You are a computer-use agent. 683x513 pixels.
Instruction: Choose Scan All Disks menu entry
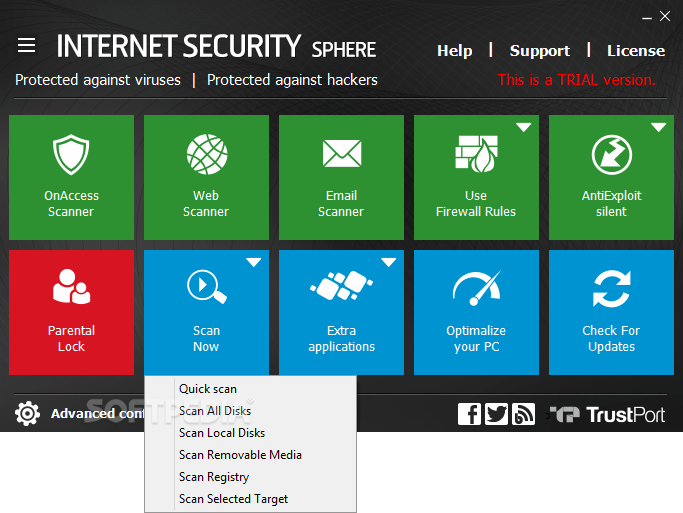pos(250,411)
